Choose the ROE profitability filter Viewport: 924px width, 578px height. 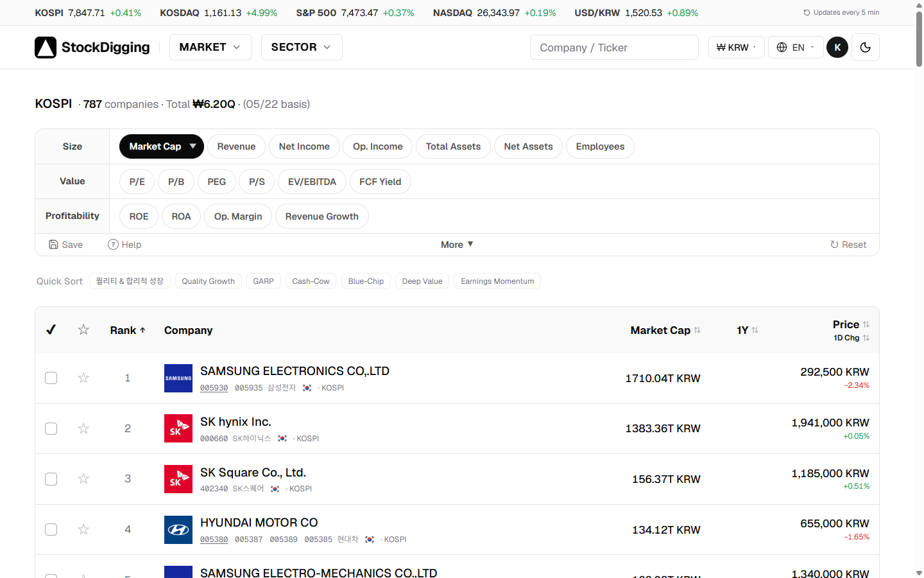coord(139,216)
